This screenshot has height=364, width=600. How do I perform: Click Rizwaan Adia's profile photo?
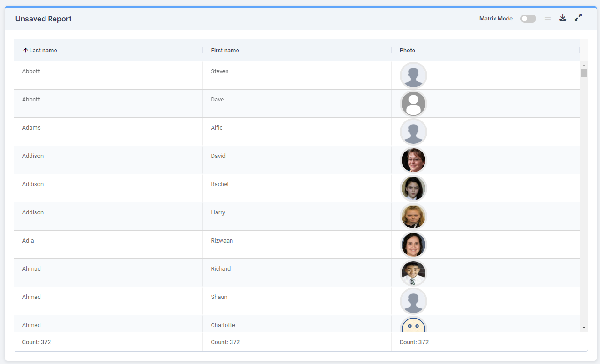point(413,245)
